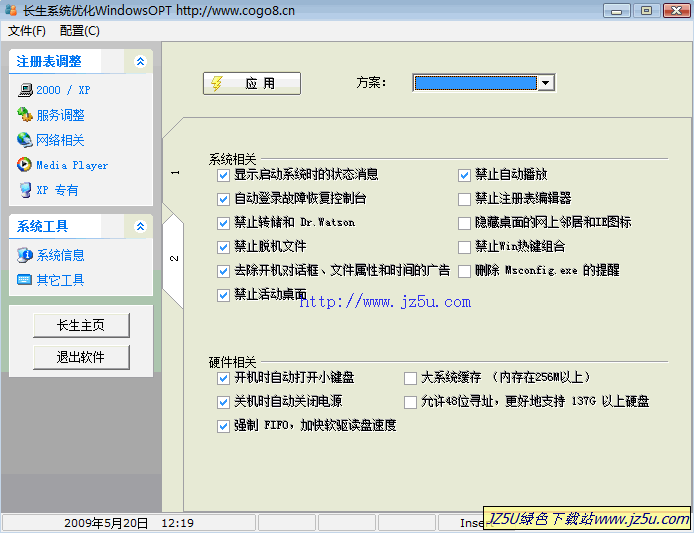Click the Media Player icon
Image resolution: width=694 pixels, height=533 pixels.
point(24,165)
